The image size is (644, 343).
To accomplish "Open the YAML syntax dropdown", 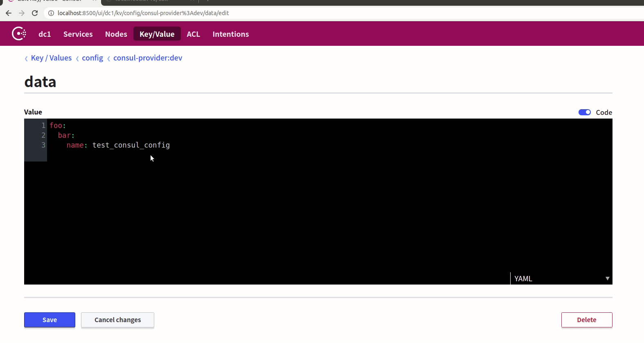I will (x=561, y=278).
